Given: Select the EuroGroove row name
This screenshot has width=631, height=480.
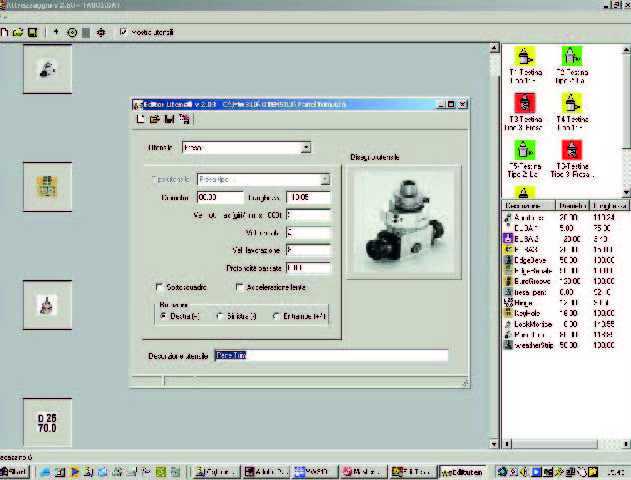Looking at the screenshot, I should pos(532,281).
